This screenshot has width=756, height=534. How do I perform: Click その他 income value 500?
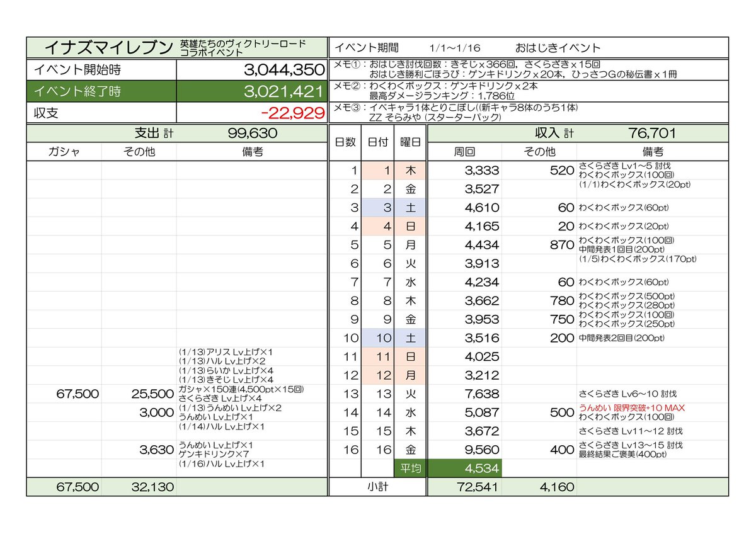(x=562, y=412)
